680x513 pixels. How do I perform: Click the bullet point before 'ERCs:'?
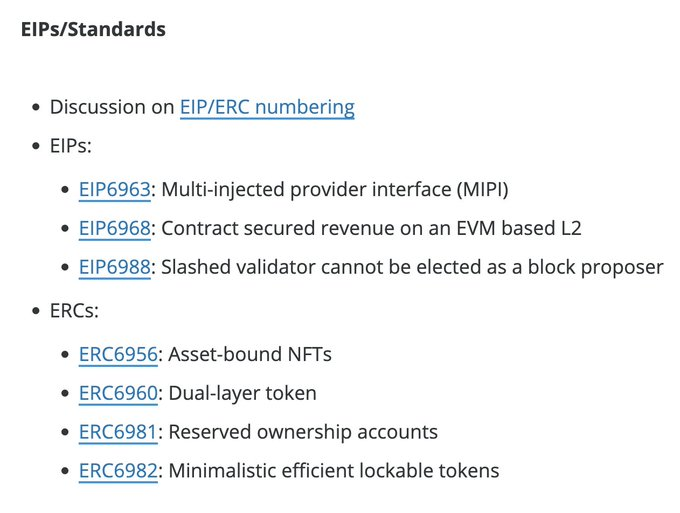(36, 311)
